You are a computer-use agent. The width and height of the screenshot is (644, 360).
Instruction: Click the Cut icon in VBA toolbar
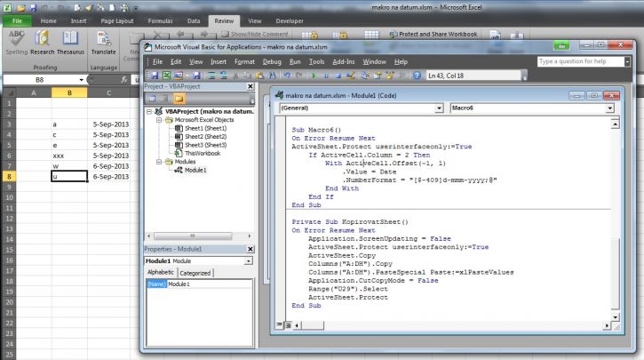point(236,76)
